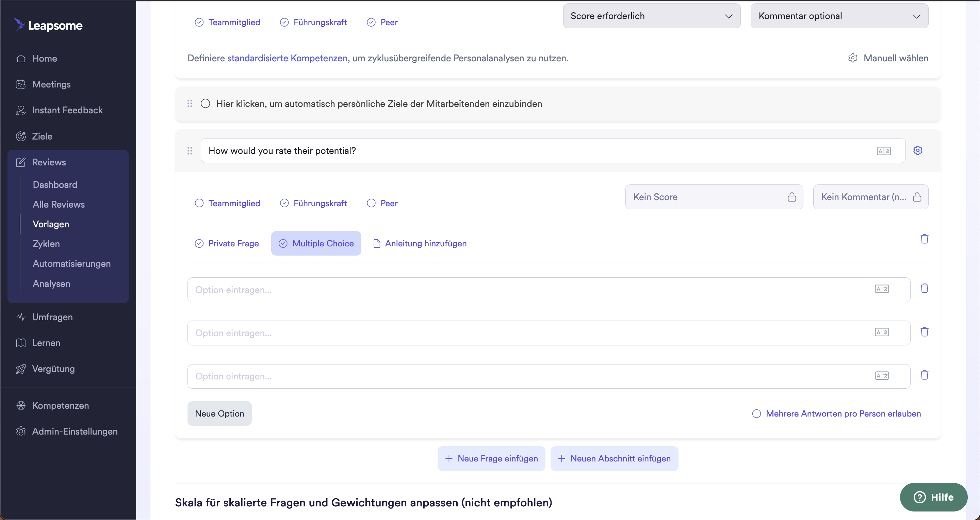Screen dimensions: 980x520
Task: Click the Leapsome logo
Action: click(48, 25)
